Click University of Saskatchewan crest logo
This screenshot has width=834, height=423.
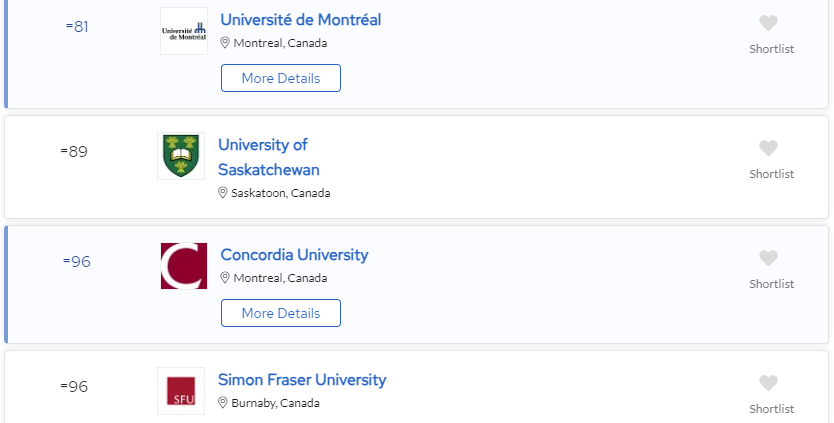(x=181, y=156)
